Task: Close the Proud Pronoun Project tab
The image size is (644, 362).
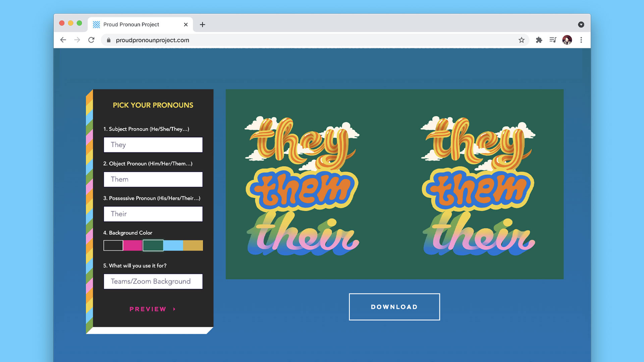Action: 185,24
